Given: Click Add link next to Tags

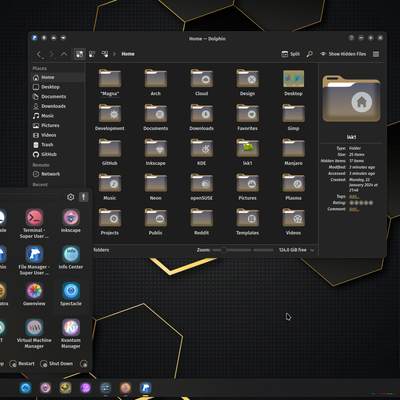Looking at the screenshot, I should [x=354, y=196].
